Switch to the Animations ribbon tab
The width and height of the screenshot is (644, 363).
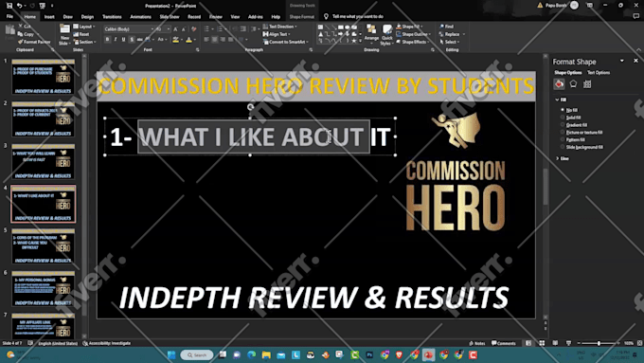pos(140,17)
